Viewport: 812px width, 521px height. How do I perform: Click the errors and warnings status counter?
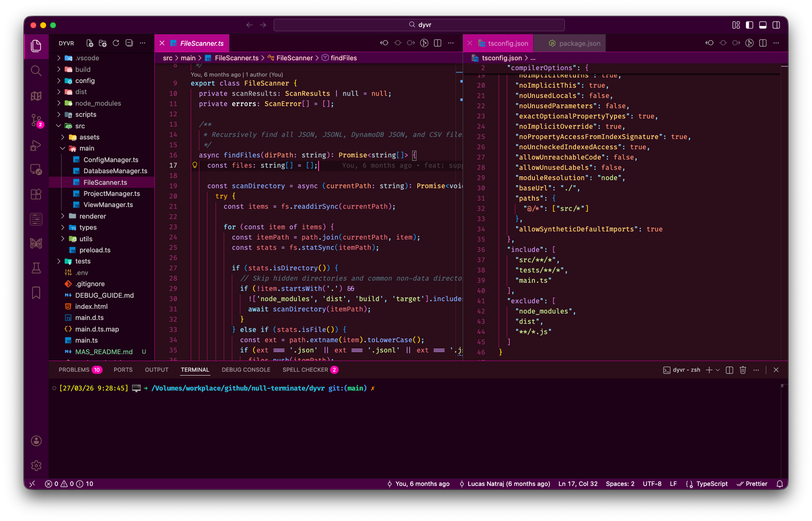pos(69,484)
